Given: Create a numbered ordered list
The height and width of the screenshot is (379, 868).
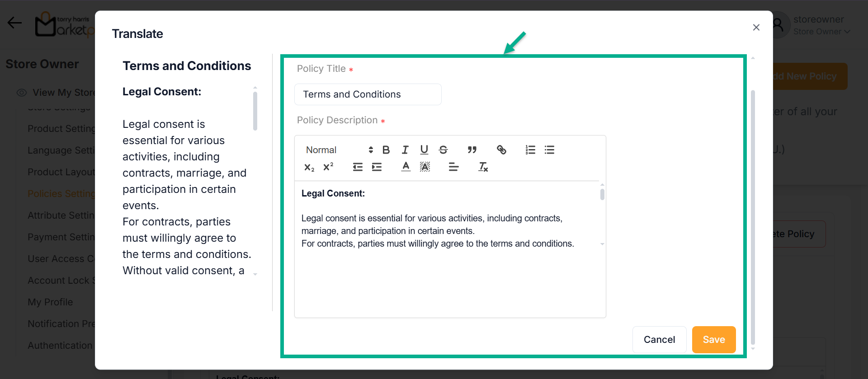Looking at the screenshot, I should coord(530,150).
